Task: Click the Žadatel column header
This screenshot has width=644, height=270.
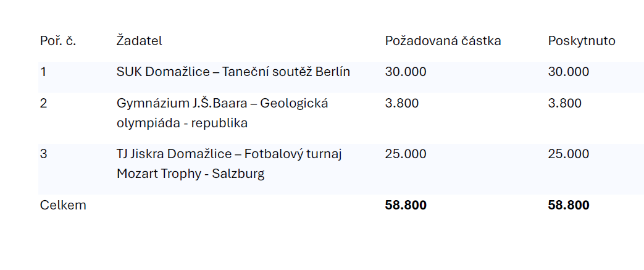Action: pyautogui.click(x=139, y=41)
